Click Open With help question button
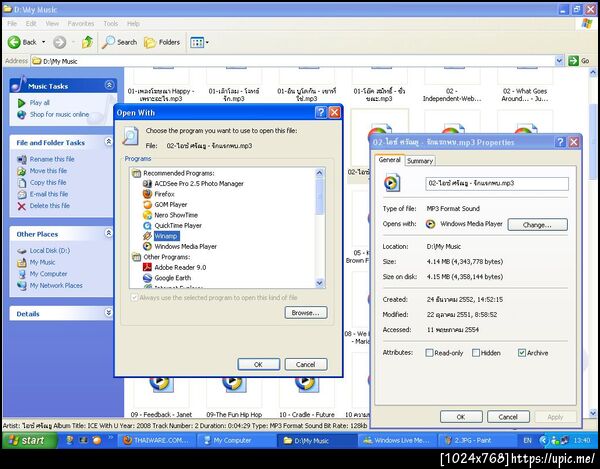 click(x=321, y=112)
